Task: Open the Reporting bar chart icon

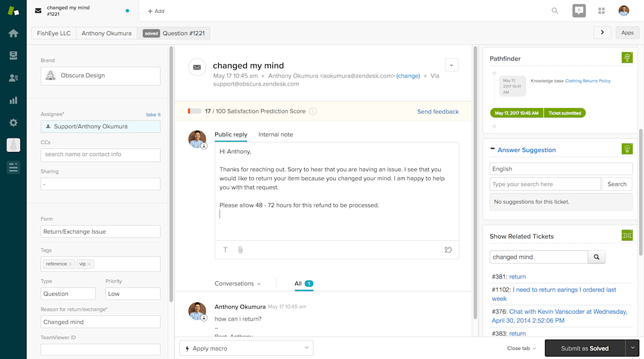Action: click(13, 100)
